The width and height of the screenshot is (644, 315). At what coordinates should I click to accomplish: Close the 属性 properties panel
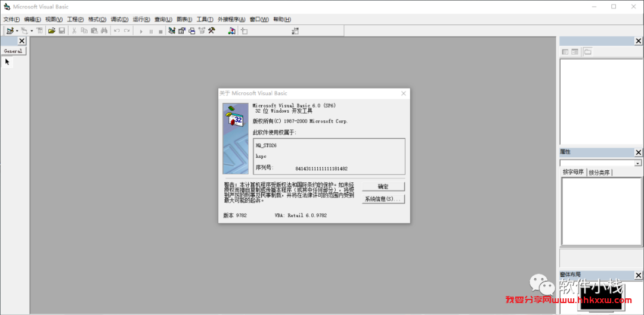click(638, 152)
